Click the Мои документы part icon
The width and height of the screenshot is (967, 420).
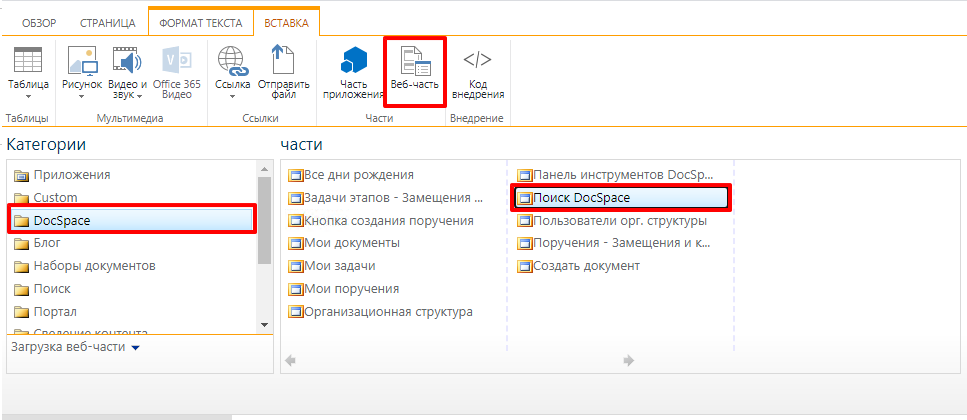point(296,244)
